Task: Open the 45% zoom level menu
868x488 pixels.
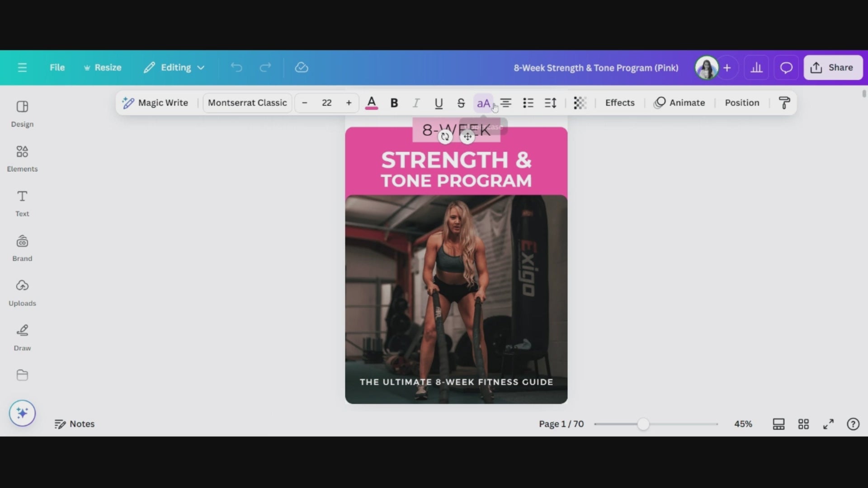Action: pos(743,424)
